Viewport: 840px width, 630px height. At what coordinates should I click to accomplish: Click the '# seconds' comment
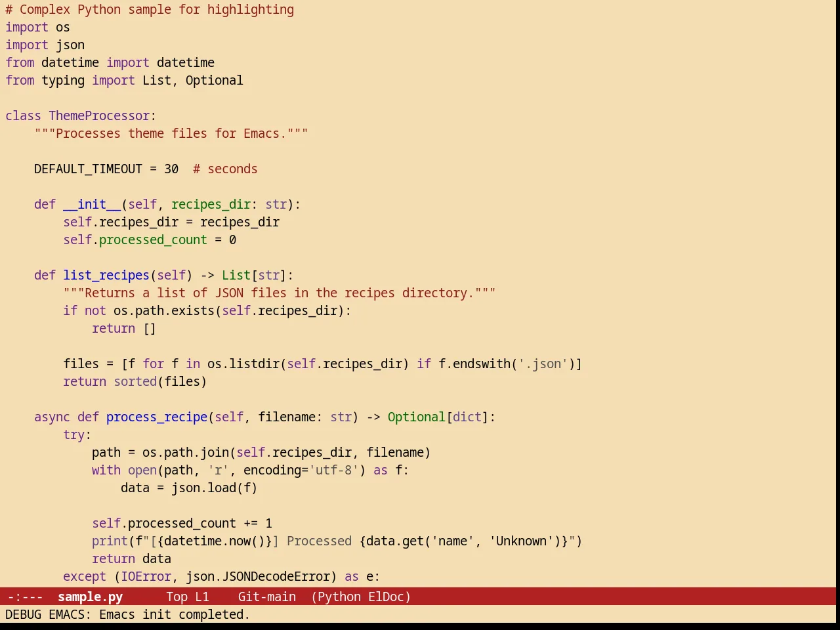pos(225,169)
